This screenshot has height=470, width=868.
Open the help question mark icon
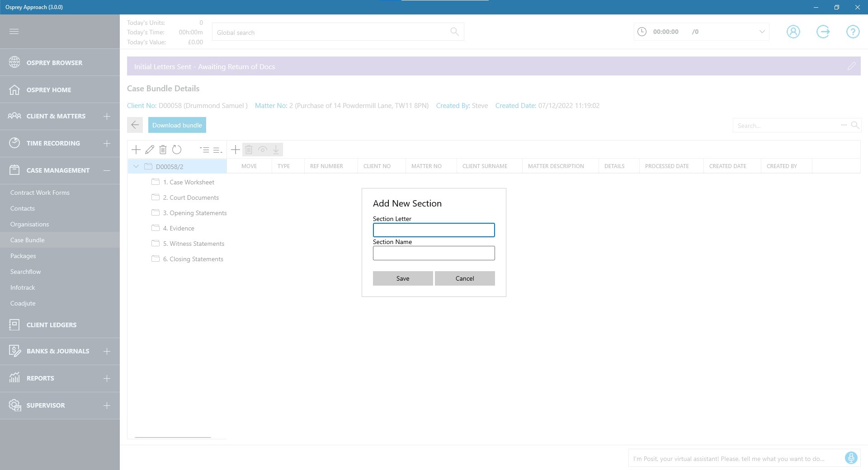(x=853, y=32)
